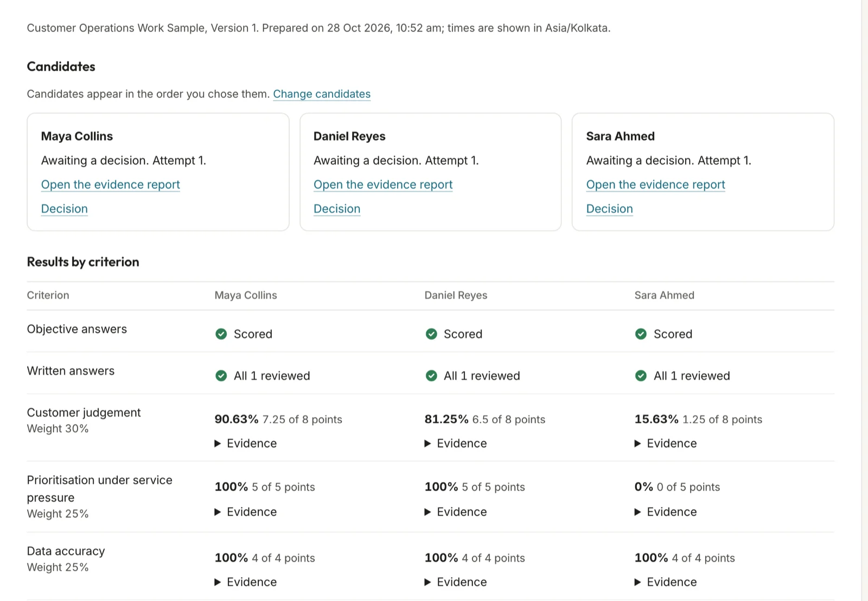Image resolution: width=868 pixels, height=601 pixels.
Task: Click the Data accuracy criterion label
Action: [66, 551]
